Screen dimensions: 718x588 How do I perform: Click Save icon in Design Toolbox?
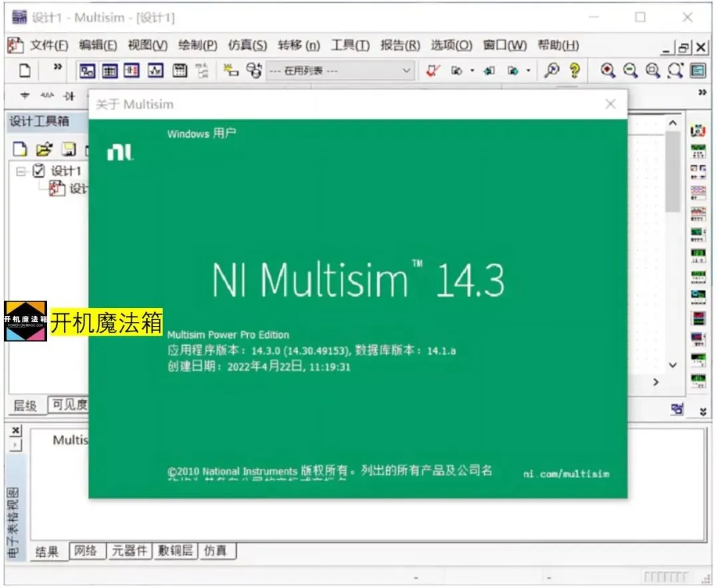click(69, 150)
